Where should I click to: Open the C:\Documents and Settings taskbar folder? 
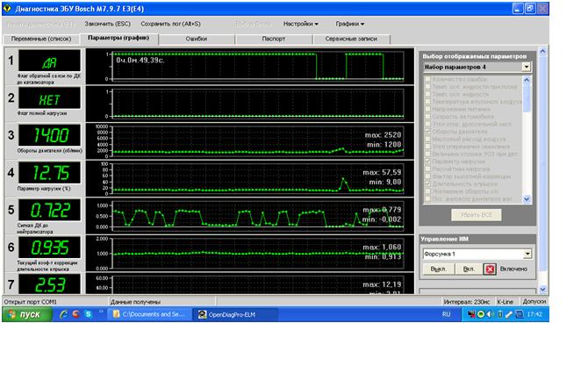(x=148, y=313)
